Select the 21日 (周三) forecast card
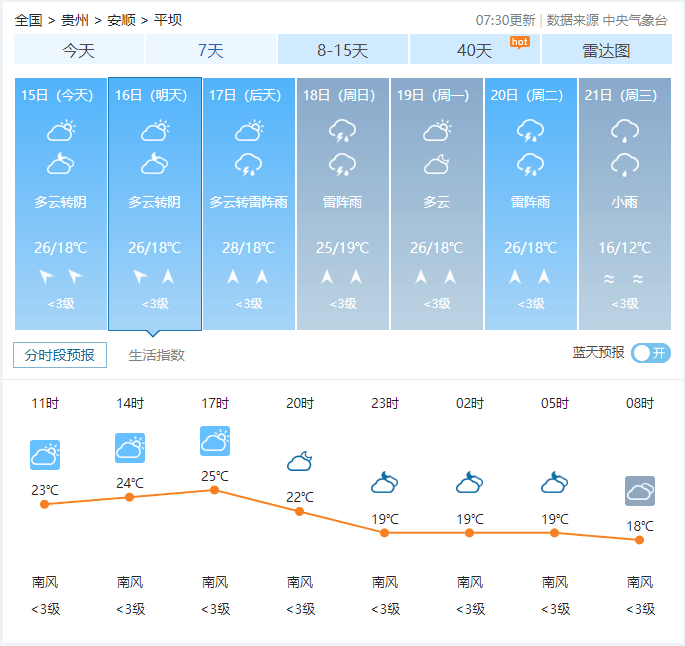This screenshot has width=685, height=646. [x=625, y=204]
